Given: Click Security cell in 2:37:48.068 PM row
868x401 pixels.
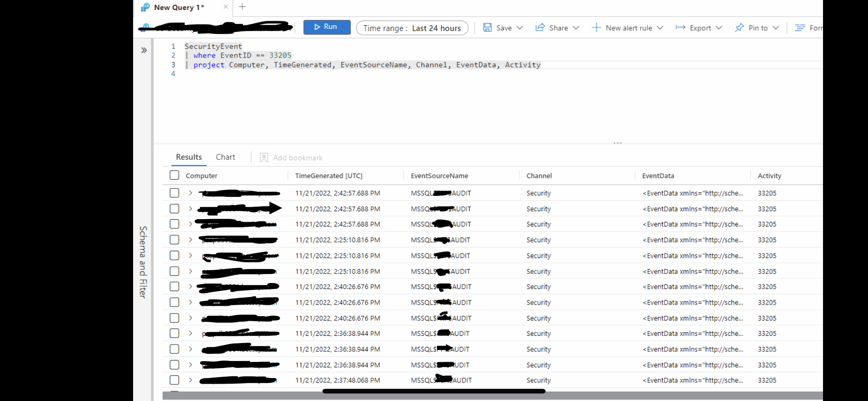Looking at the screenshot, I should pos(538,380).
